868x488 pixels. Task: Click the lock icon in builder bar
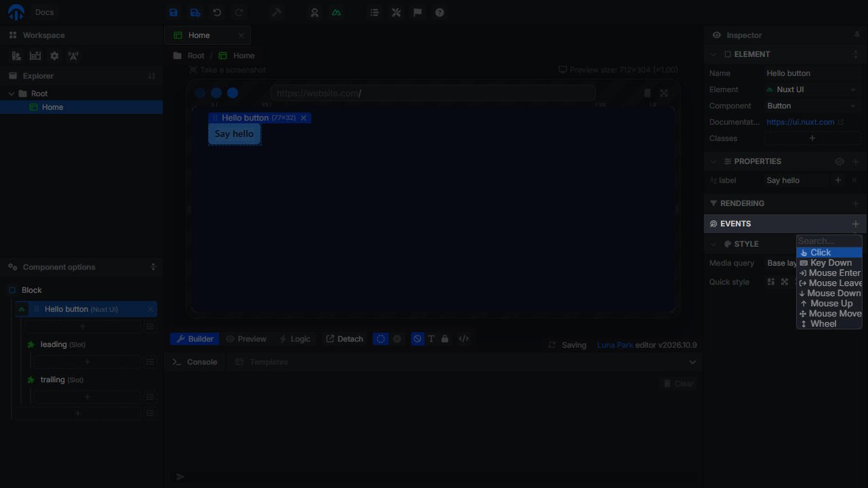[x=445, y=339]
